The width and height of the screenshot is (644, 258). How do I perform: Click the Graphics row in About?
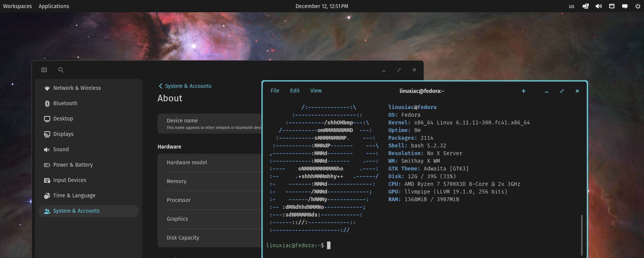pyautogui.click(x=210, y=219)
